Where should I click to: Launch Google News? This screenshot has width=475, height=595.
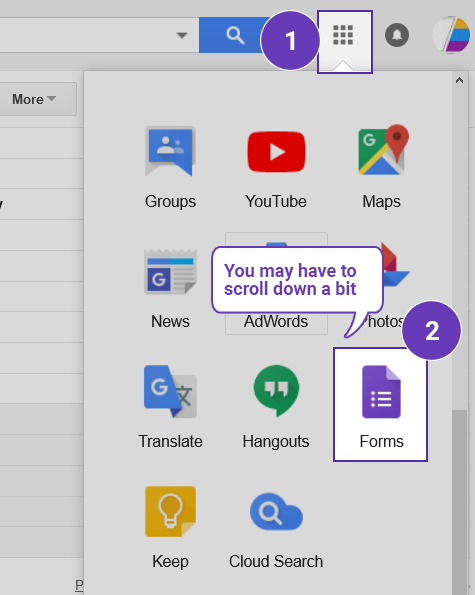click(x=170, y=288)
